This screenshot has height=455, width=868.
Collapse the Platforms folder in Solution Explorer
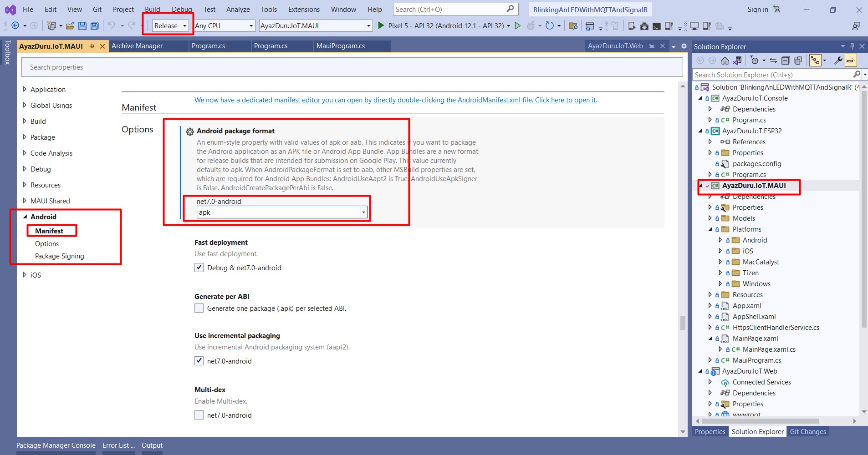(710, 229)
